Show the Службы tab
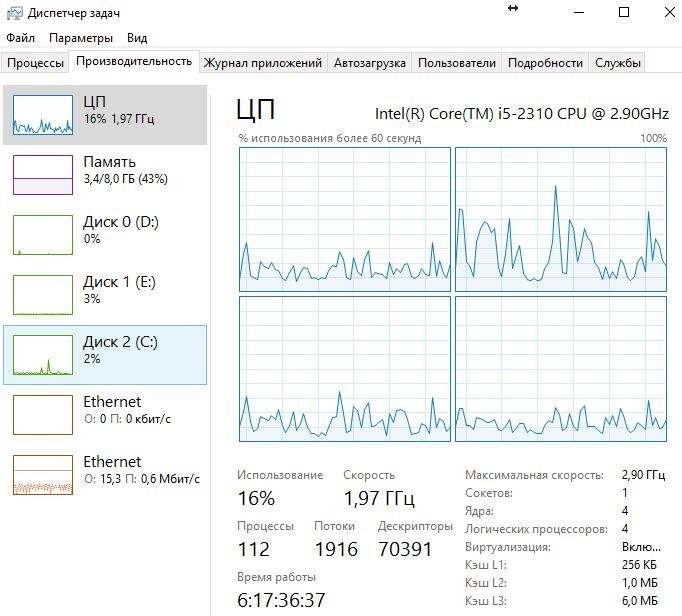The height and width of the screenshot is (616, 682). [618, 63]
